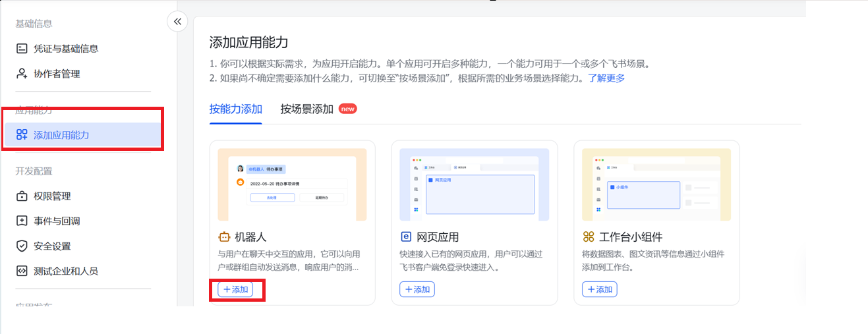Click the 网页应用 icon in card title
Image resolution: width=868 pixels, height=334 pixels.
pyautogui.click(x=406, y=237)
